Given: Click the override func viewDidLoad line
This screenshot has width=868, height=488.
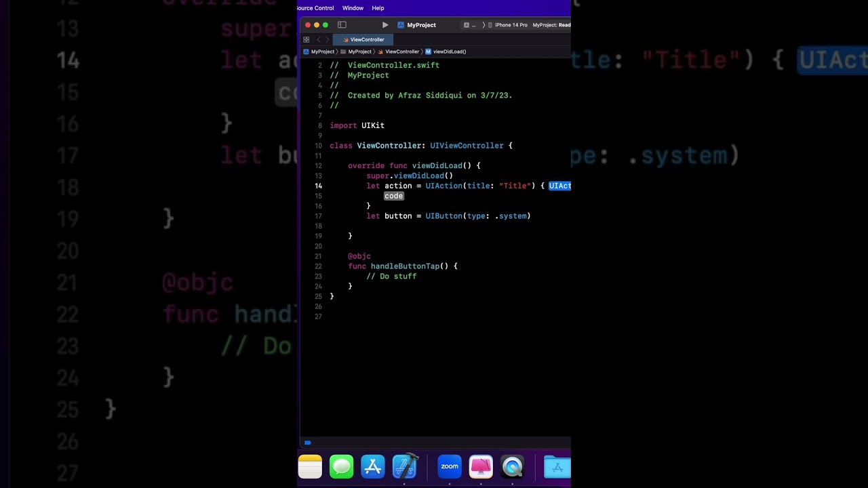Looking at the screenshot, I should pyautogui.click(x=414, y=165).
